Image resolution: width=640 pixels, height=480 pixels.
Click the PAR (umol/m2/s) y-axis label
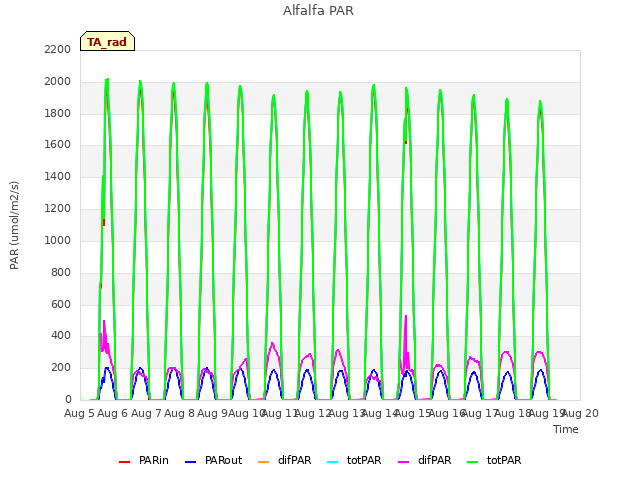pyautogui.click(x=14, y=225)
